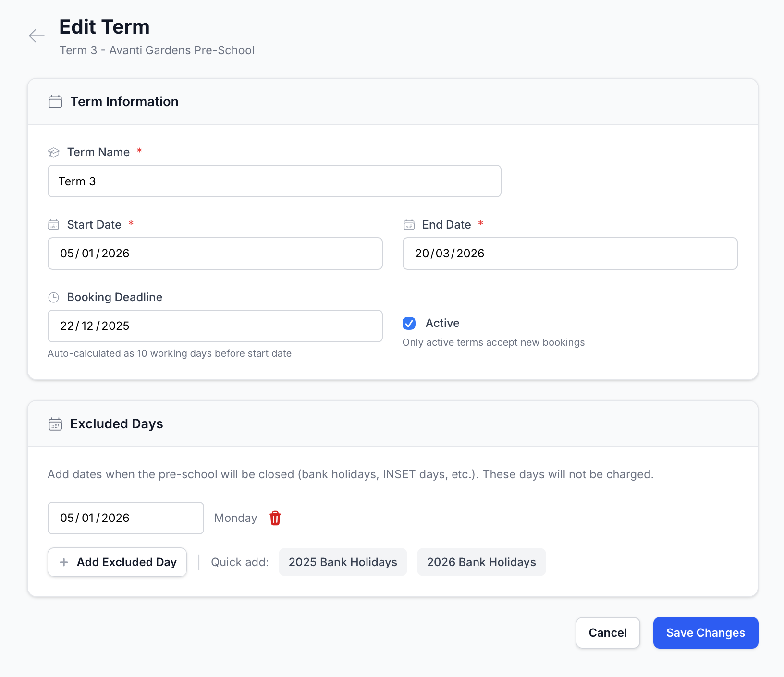Click the clock icon next to Booking Deadline
The height and width of the screenshot is (677, 784).
pos(54,297)
